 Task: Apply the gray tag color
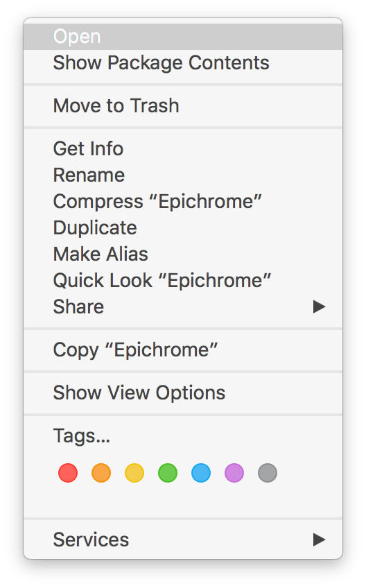268,472
